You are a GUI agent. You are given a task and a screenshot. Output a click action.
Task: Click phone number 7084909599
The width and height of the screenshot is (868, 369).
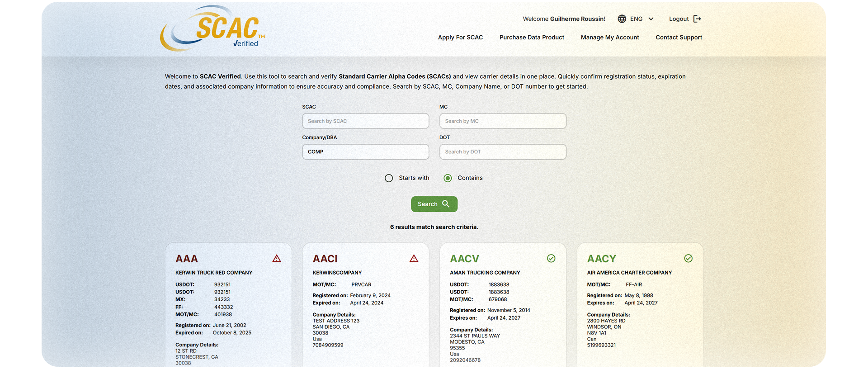tap(328, 345)
